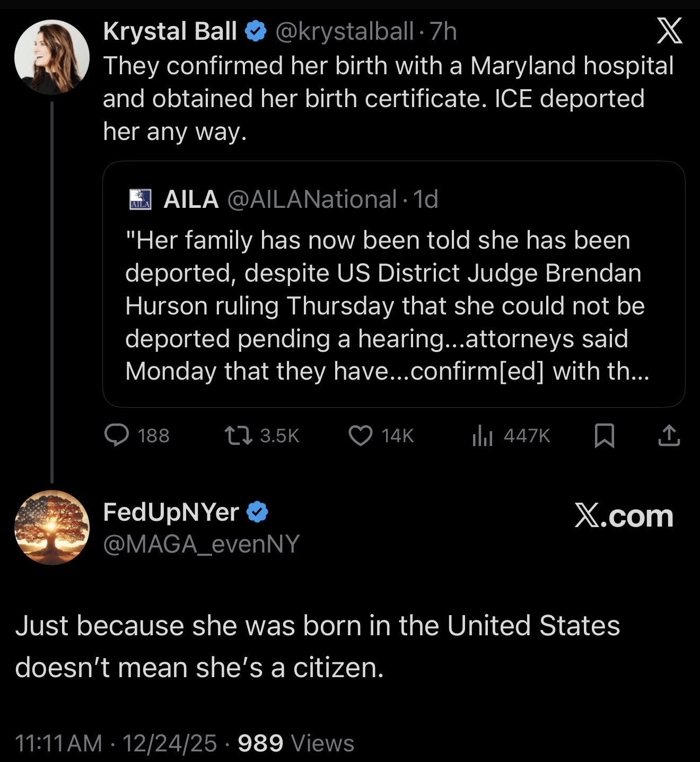
Task: Open the AILA logo avatar
Action: pyautogui.click(x=141, y=199)
